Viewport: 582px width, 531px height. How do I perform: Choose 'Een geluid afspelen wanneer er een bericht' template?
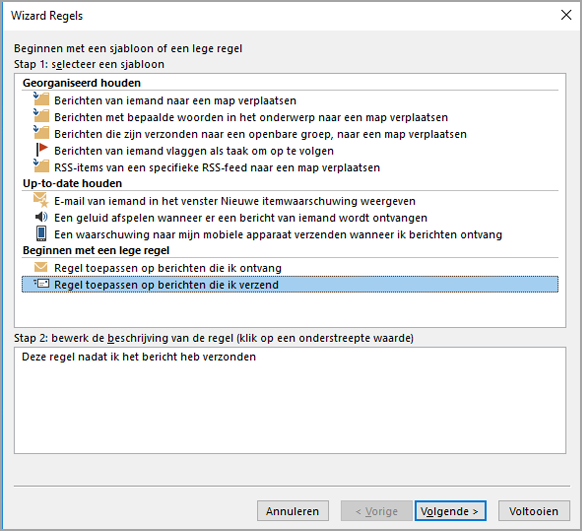click(241, 218)
